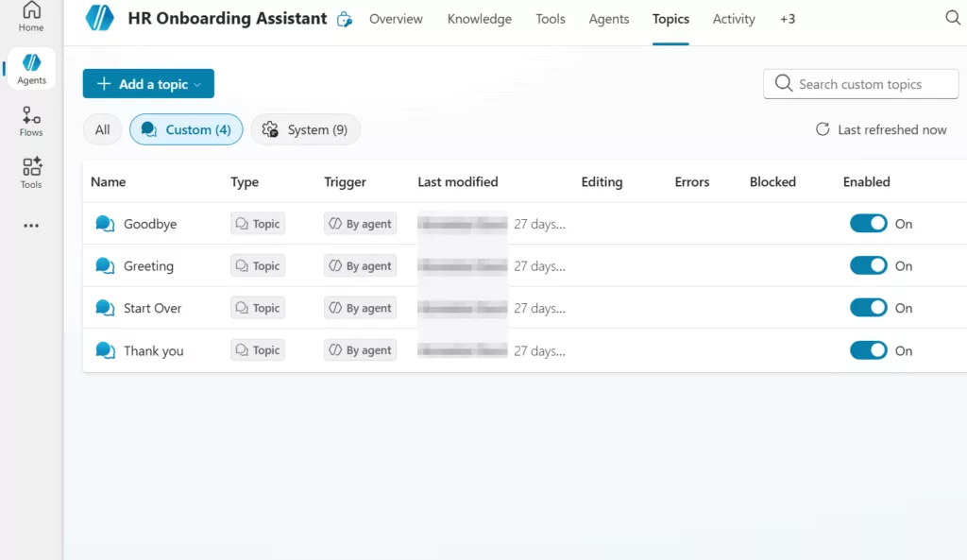
Task: Switch to the Overview tab
Action: (396, 19)
